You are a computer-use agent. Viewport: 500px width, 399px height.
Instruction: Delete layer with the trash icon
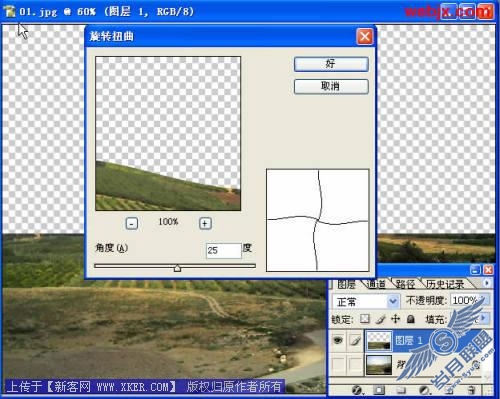click(471, 390)
